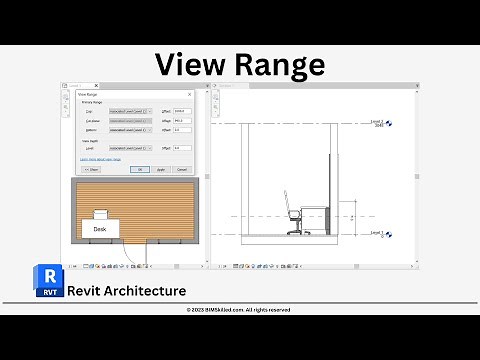Open the Bottom level dropdown
Viewport: 480px width, 360px height.
(x=130, y=130)
